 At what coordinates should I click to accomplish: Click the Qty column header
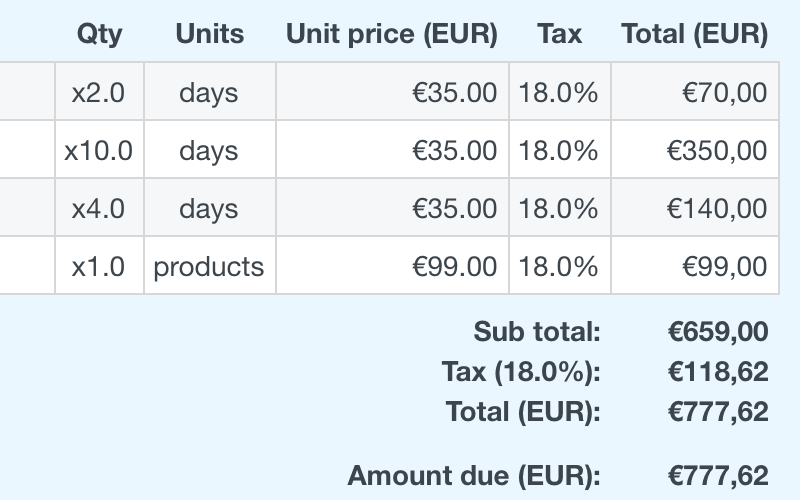(99, 34)
